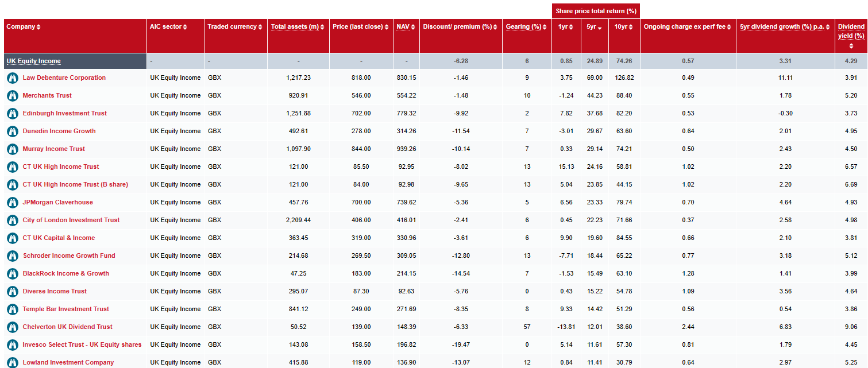Sort by 5yr dividend growth (%) p.a.
868x368 pixels.
click(785, 27)
